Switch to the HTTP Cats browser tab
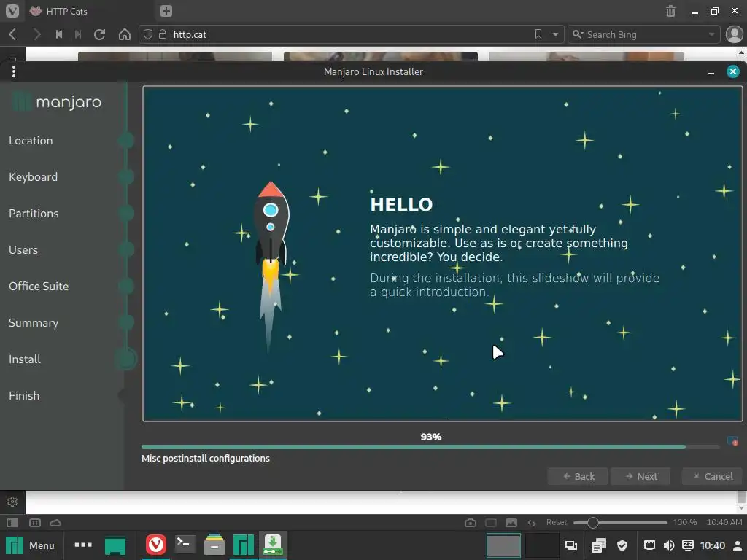The height and width of the screenshot is (560, 747). 66,11
